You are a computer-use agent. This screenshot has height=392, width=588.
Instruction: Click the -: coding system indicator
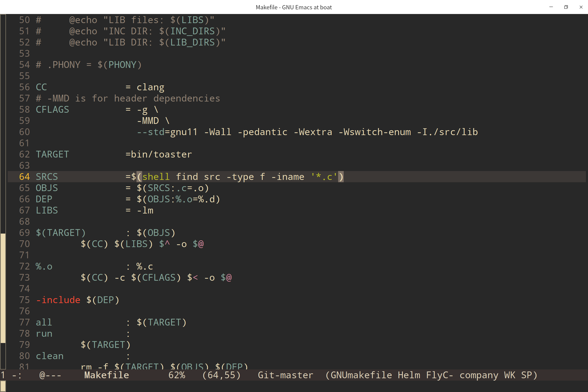[x=17, y=375]
